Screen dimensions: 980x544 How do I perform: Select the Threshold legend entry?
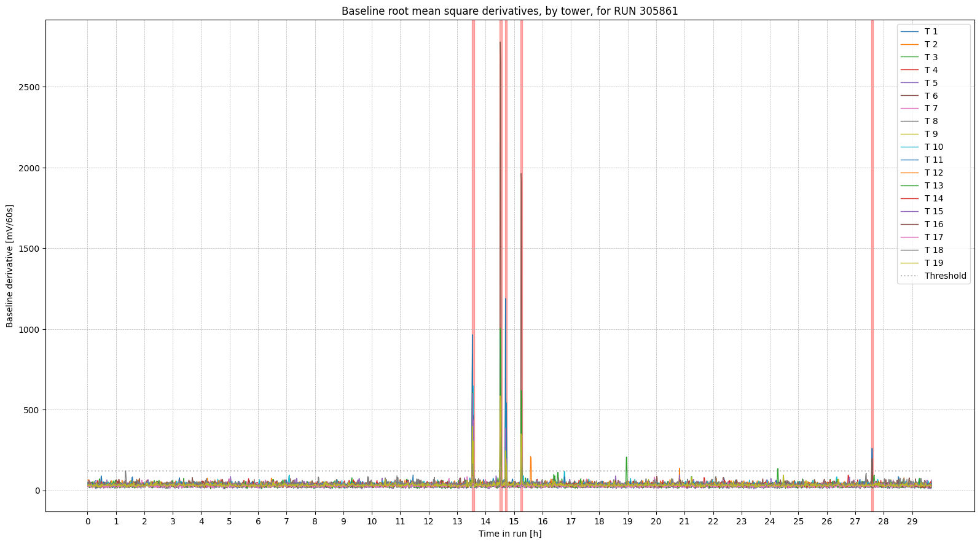(945, 276)
